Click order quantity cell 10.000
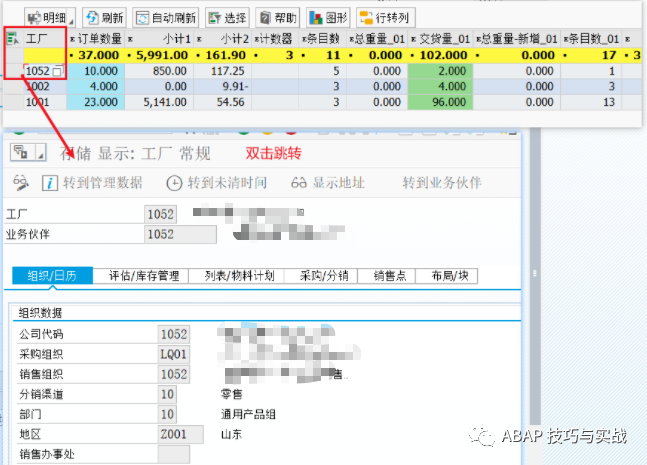The width and height of the screenshot is (647, 465). (x=96, y=71)
